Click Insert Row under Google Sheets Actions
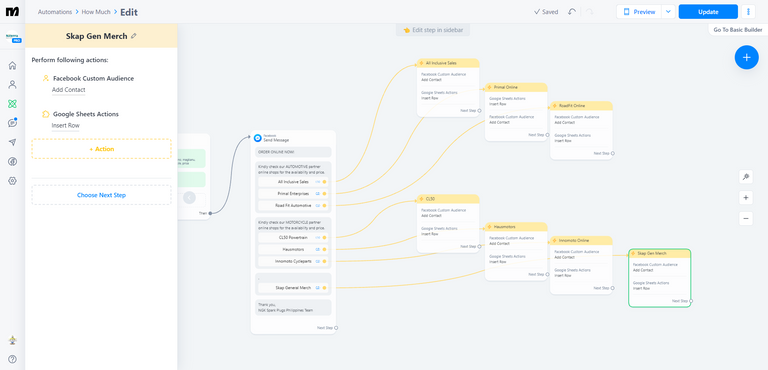Screen dimensions: 768x370 point(66,125)
